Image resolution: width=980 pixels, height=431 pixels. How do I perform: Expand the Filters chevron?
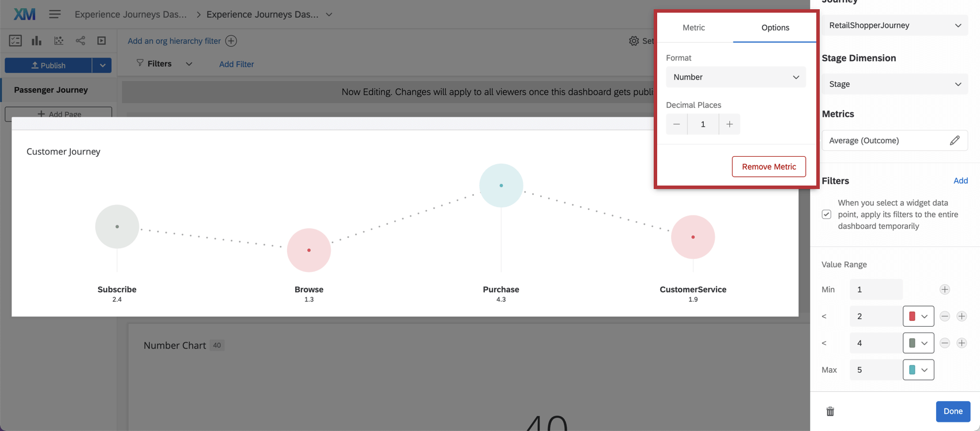(189, 64)
